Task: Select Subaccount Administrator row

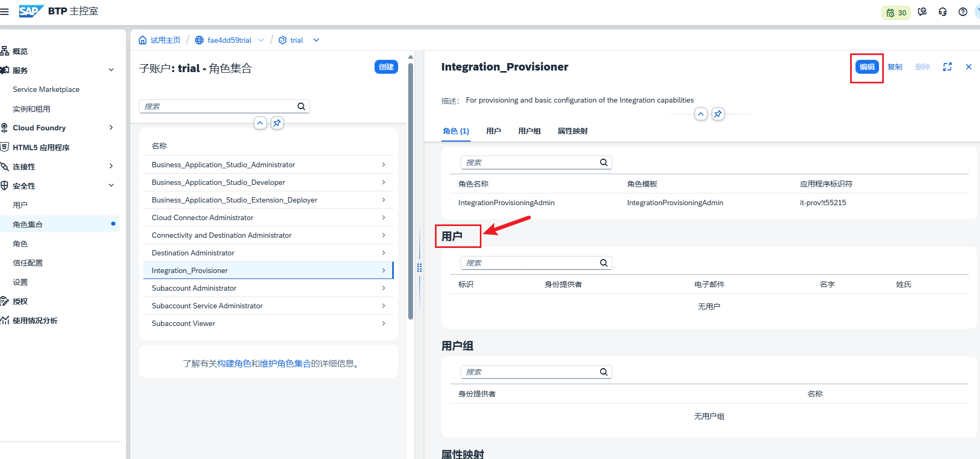Action: [x=268, y=288]
